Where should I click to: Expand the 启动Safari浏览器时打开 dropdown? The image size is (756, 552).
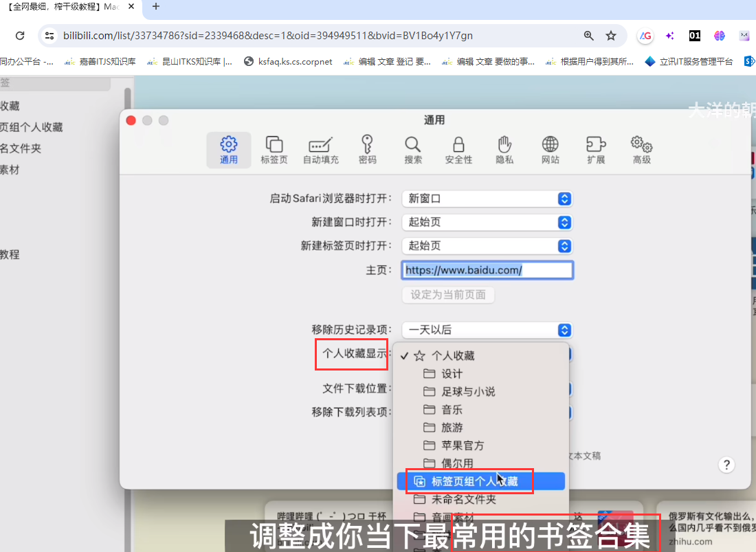[487, 199]
